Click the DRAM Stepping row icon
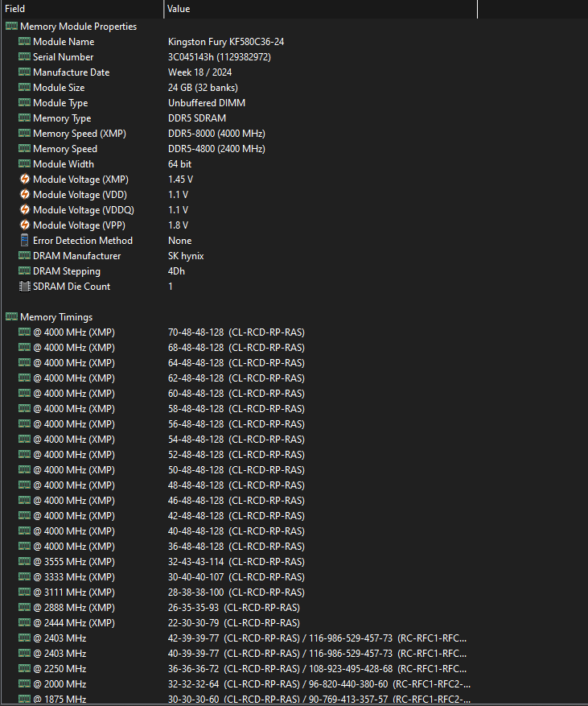588x706 pixels. tap(24, 271)
